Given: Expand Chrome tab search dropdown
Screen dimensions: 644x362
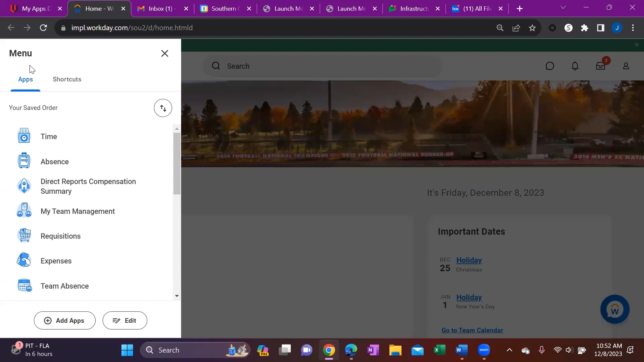Looking at the screenshot, I should click(563, 8).
